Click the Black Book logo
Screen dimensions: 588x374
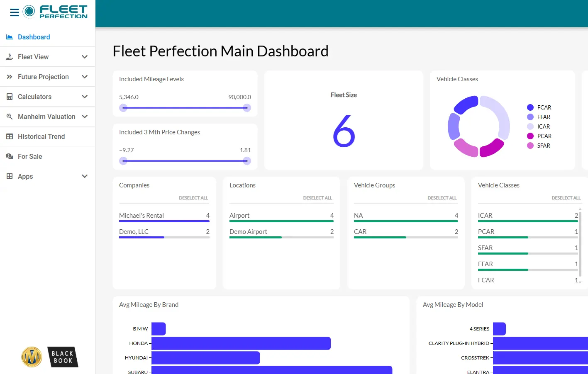(63, 357)
